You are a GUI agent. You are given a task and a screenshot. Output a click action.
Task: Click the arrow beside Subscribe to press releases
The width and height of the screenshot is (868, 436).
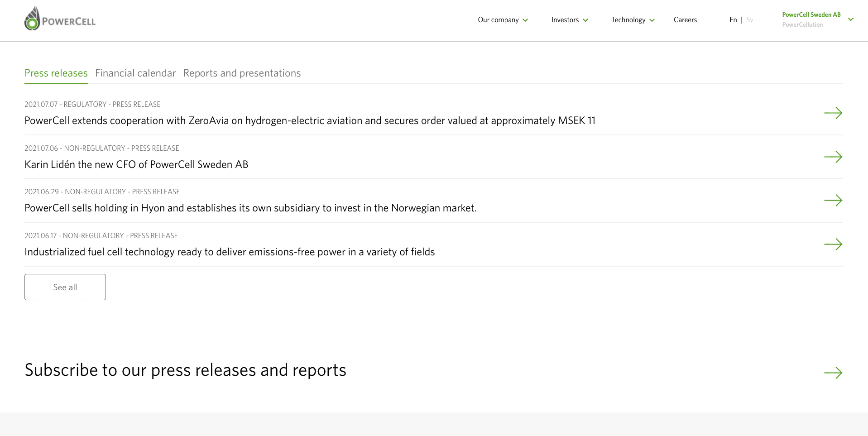833,373
